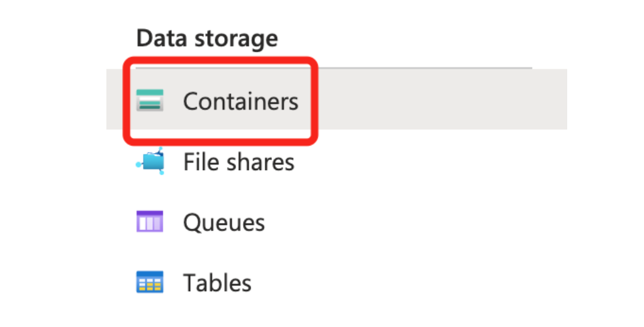Open Containers from the Data storage menu

(240, 101)
